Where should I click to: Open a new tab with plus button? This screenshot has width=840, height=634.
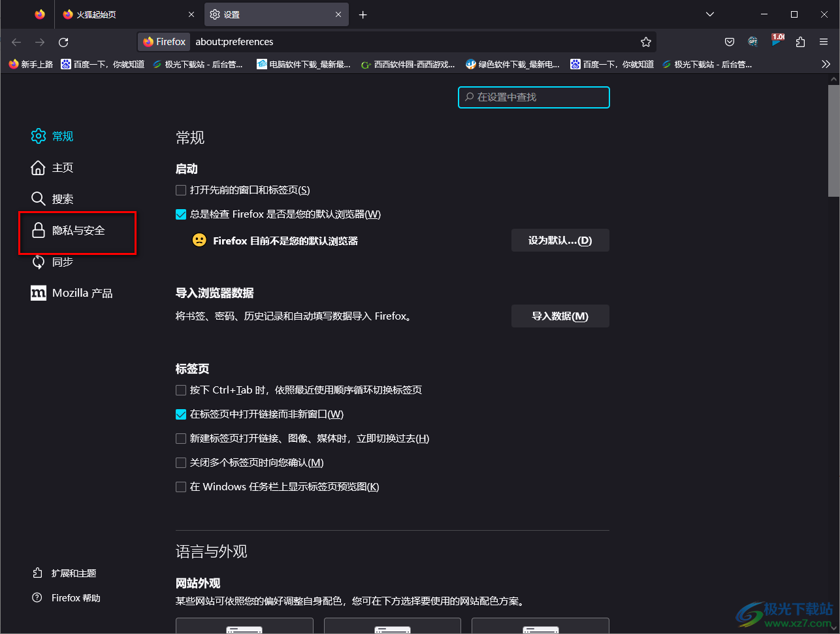(x=363, y=14)
